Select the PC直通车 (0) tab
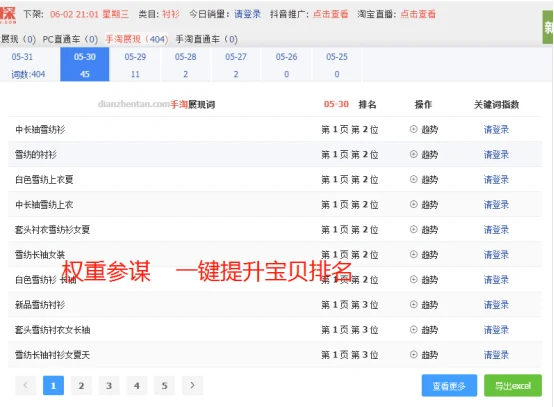Viewport: 554px width, 407px height. (x=70, y=39)
